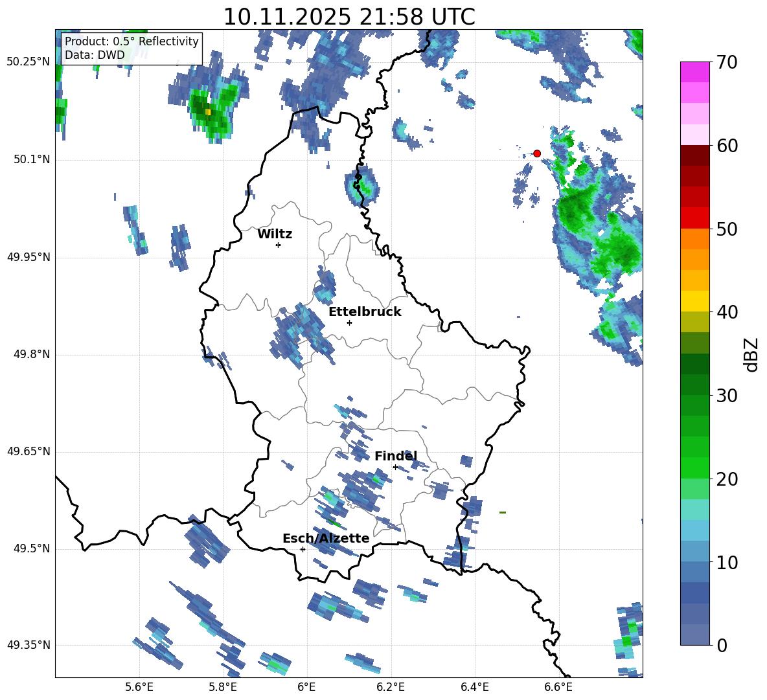Click the 'Wiltz' city label
The height and width of the screenshot is (700, 767).
click(x=275, y=234)
